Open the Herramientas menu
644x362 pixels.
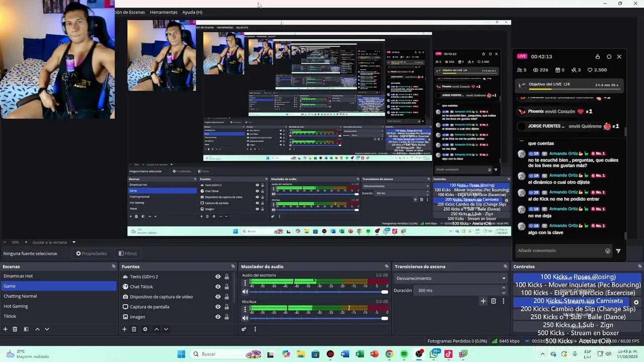tap(164, 12)
